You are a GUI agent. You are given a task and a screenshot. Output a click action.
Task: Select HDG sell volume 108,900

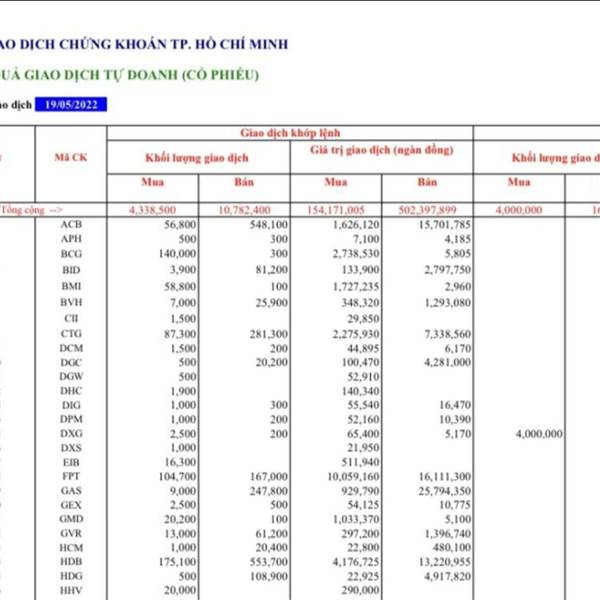coord(269,576)
